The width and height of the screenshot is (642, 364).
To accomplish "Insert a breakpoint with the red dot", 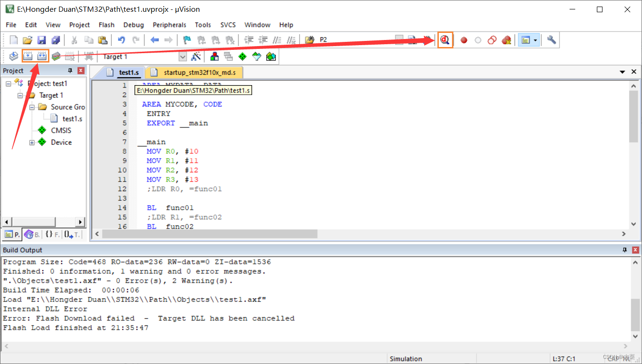I will pos(464,40).
